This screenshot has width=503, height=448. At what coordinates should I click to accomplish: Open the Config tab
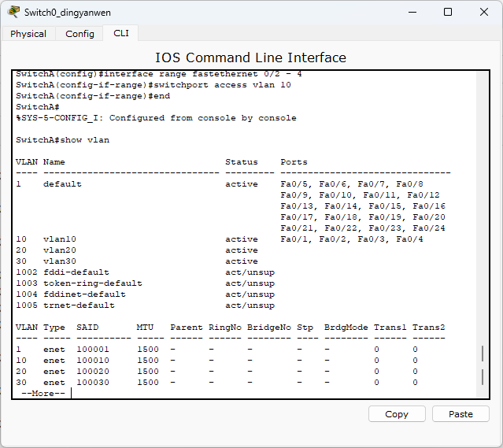(80, 34)
